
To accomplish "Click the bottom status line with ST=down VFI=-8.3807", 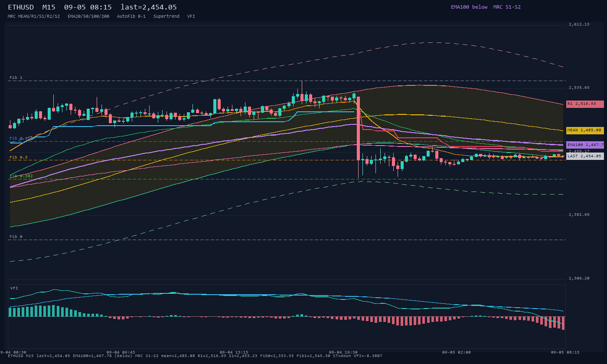I will [x=195, y=356].
